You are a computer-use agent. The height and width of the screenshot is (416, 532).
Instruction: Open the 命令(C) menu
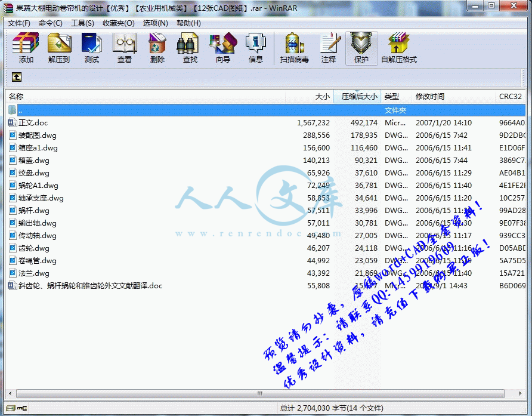click(x=51, y=23)
